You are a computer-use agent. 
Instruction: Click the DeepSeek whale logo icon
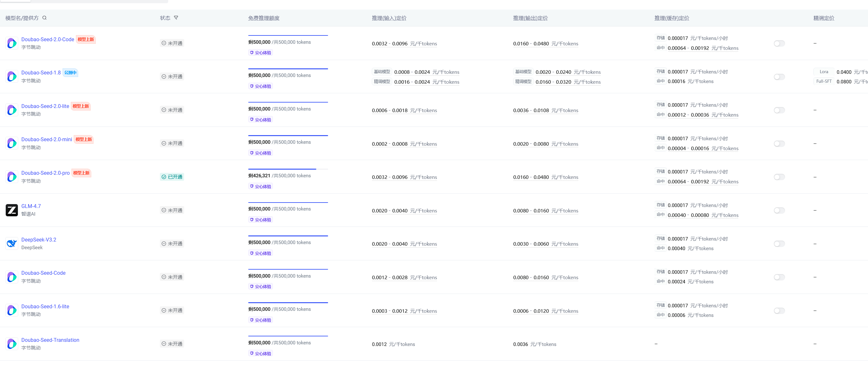tap(12, 243)
